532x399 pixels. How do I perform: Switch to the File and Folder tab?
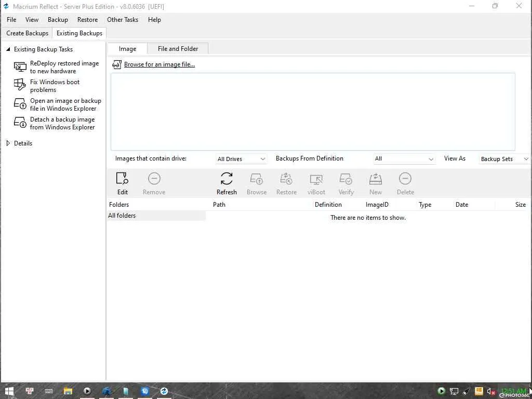pos(178,49)
